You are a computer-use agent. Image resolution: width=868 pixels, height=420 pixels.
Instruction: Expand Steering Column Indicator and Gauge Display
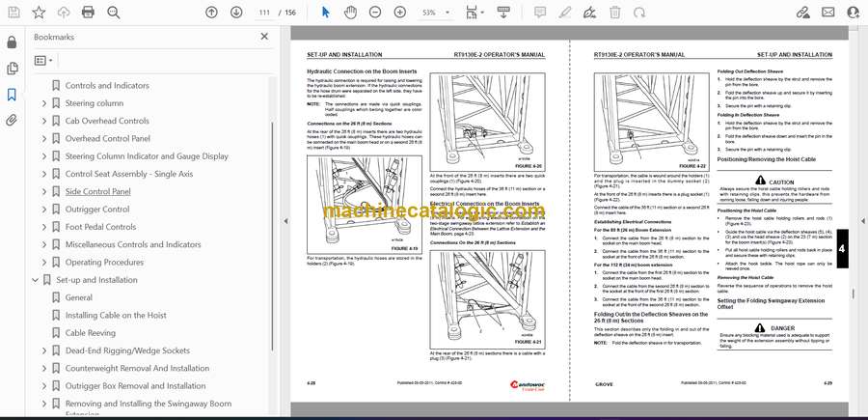pos(43,156)
